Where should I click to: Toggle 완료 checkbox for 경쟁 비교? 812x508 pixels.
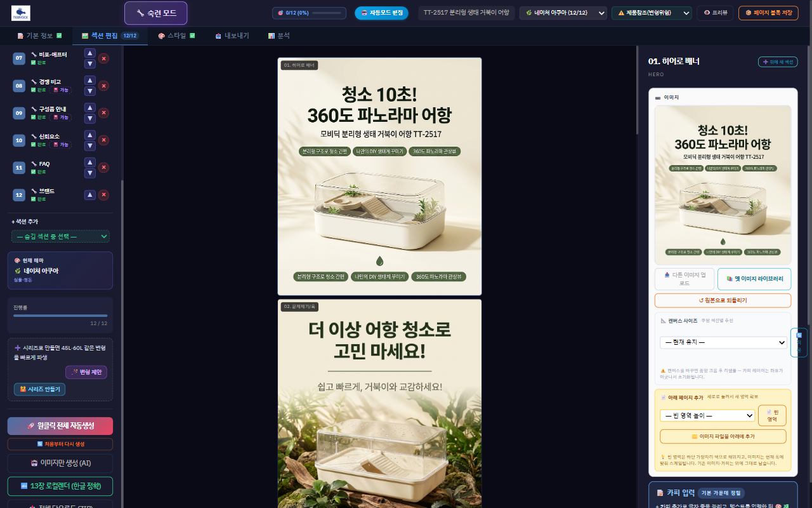[33, 90]
